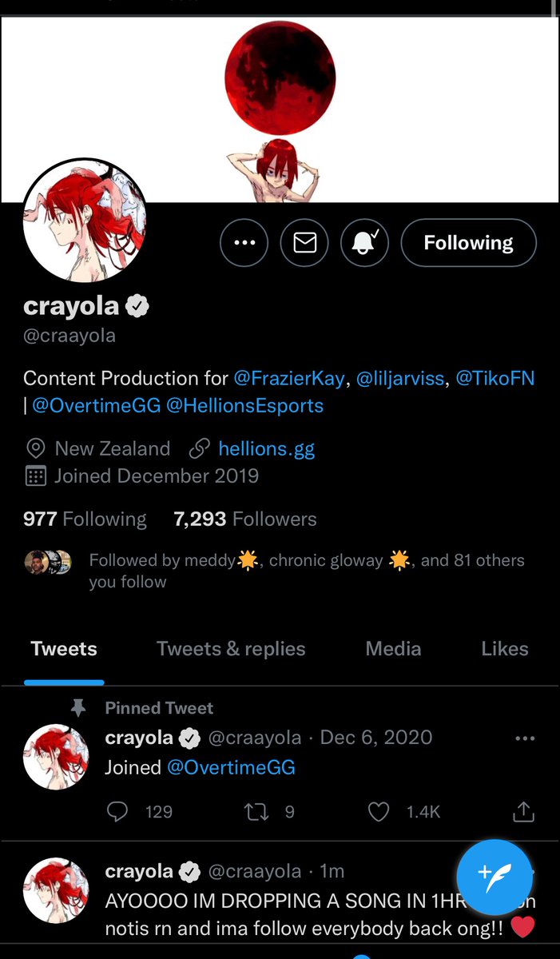The image size is (560, 959).
Task: Open the @FrazierKay mention in bio
Action: click(290, 378)
